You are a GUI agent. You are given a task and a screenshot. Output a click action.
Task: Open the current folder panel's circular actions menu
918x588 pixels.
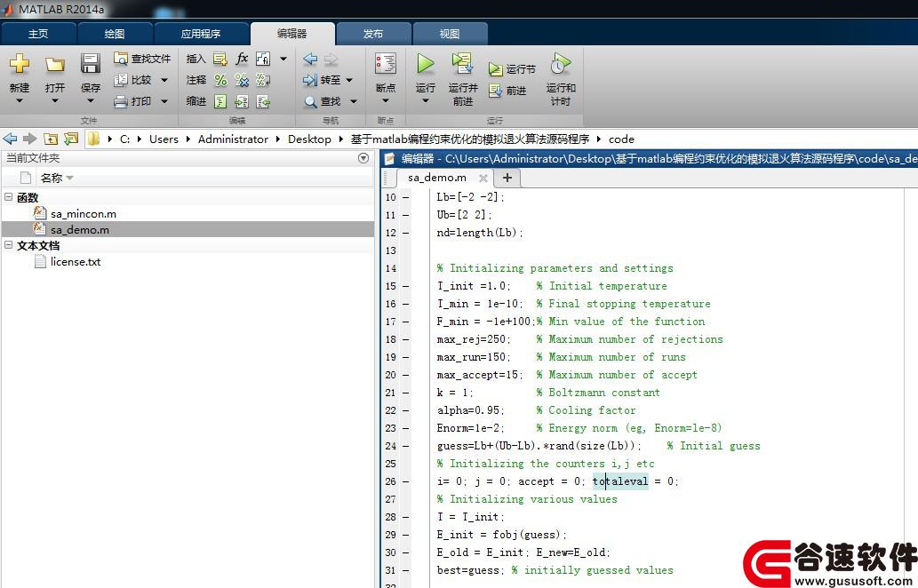(x=363, y=158)
